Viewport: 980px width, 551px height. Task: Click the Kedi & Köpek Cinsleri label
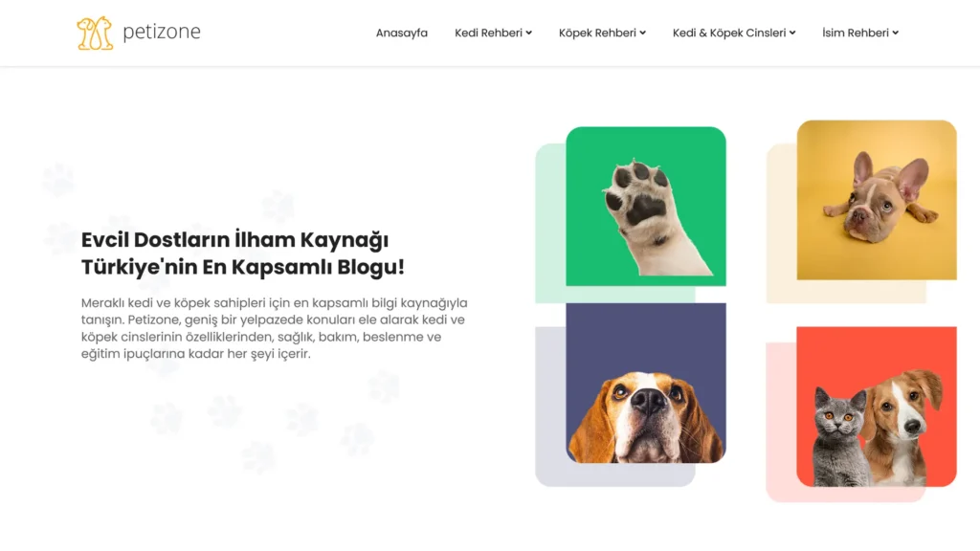coord(728,33)
